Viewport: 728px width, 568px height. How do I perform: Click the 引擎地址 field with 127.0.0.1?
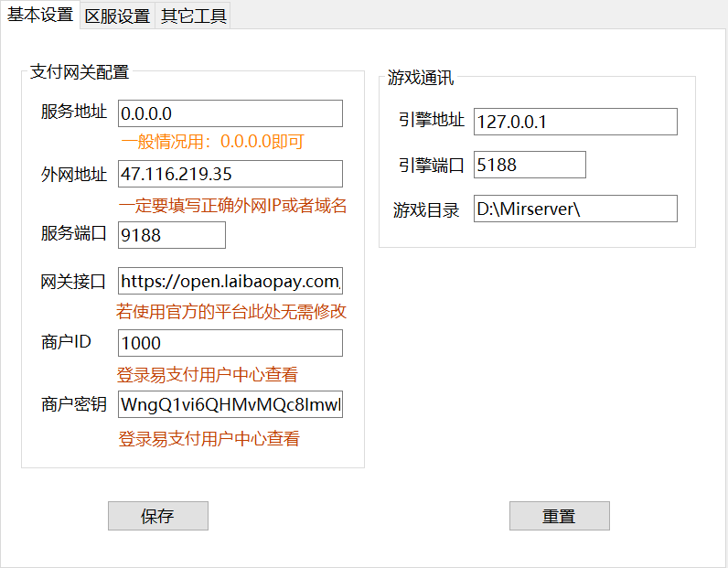click(575, 122)
